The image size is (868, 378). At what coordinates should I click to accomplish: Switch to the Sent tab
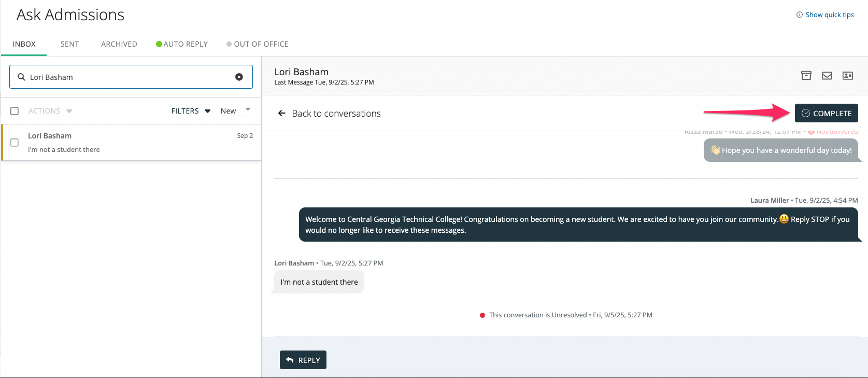(x=69, y=44)
